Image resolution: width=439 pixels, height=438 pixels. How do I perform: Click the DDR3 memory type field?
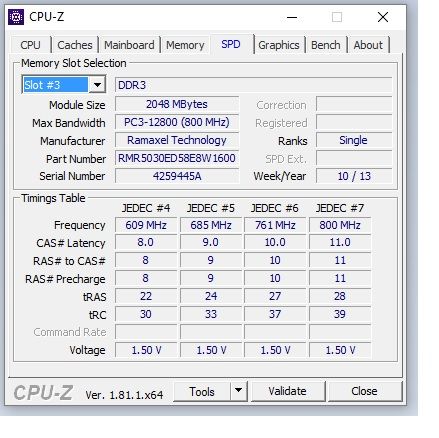point(253,85)
